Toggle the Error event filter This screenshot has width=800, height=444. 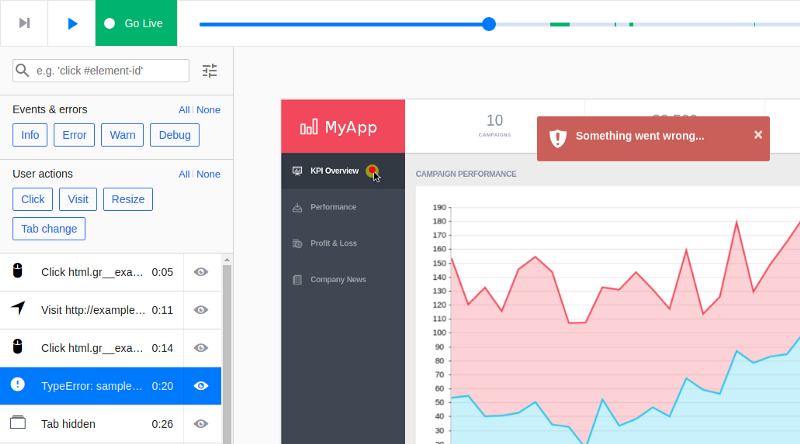pos(74,135)
